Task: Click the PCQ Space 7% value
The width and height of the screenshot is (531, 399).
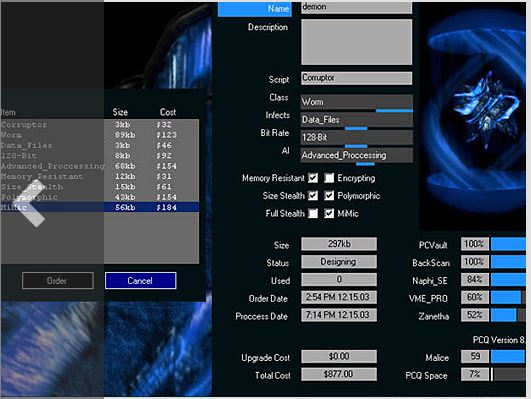Action: coord(475,374)
